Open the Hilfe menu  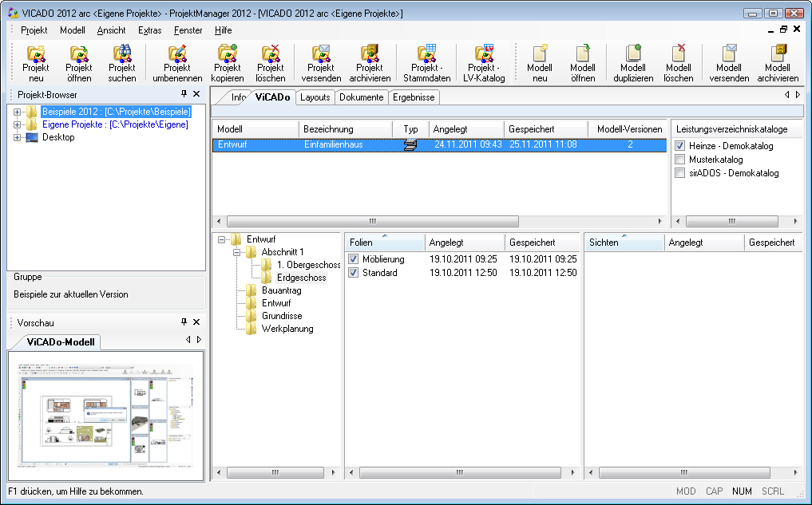pos(224,30)
